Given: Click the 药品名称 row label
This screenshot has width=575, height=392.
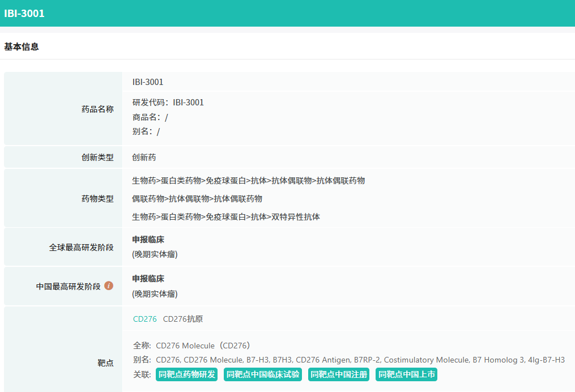Looking at the screenshot, I should (x=97, y=109).
